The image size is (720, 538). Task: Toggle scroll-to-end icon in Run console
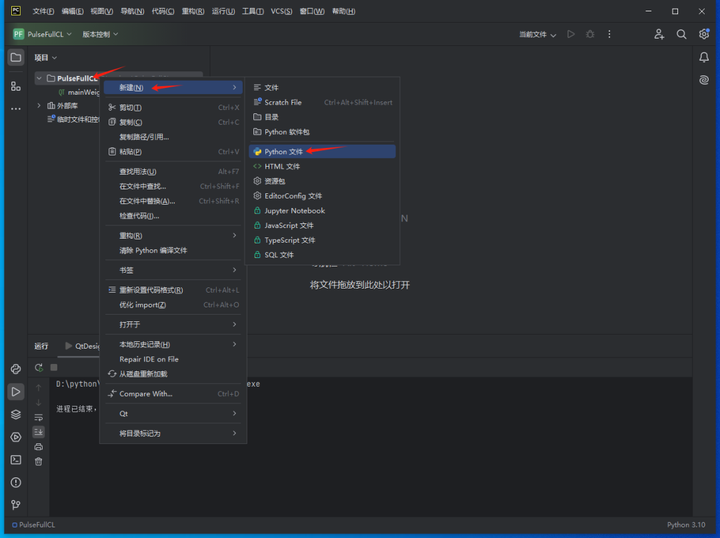tap(39, 432)
